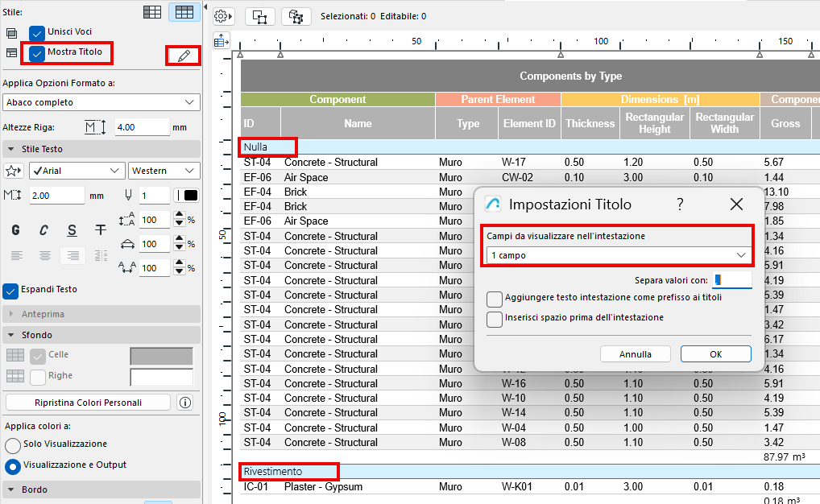Select the Solo Visualizzazione radio button
The image size is (820, 504).
[12, 444]
